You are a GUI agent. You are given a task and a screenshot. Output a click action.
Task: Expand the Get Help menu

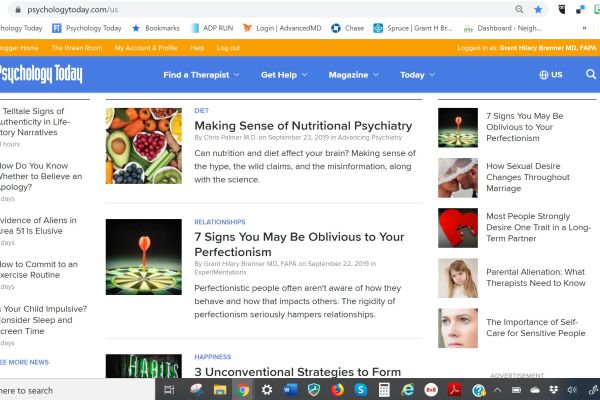pyautogui.click(x=284, y=75)
